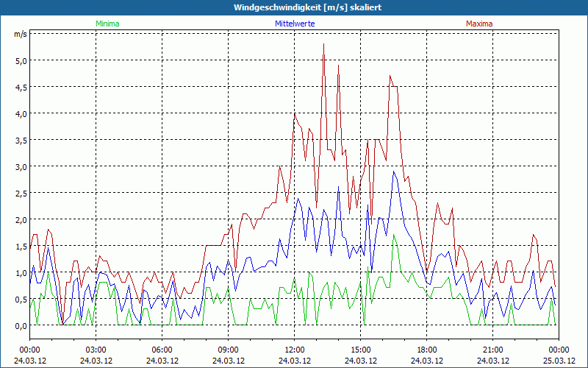The height and width of the screenshot is (368, 588).
Task: Click the green Minima peak near 16:30
Action: click(x=393, y=235)
